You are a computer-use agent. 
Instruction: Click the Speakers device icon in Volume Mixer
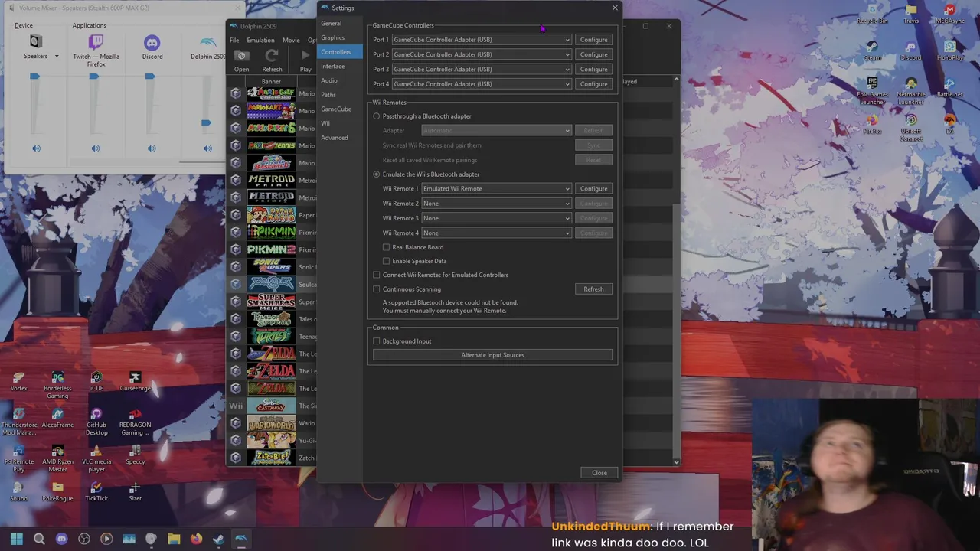pos(35,41)
